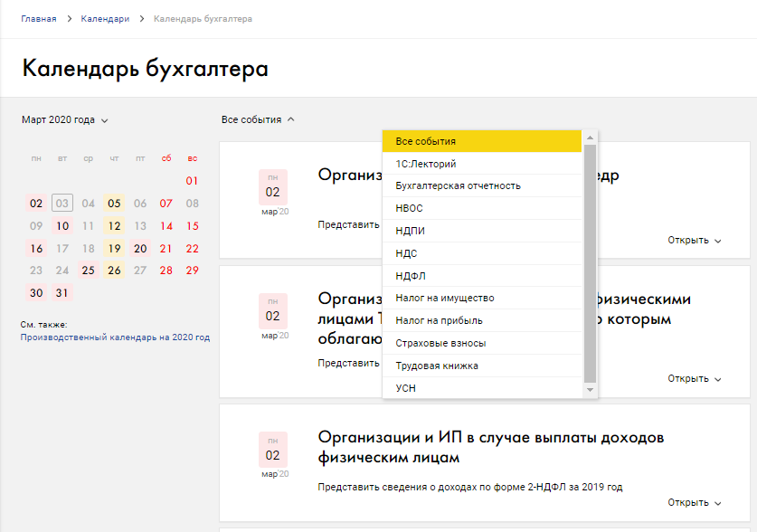This screenshot has height=532, width=757.
Task: Expand the first event via Открыть chevron
Action: coord(692,241)
